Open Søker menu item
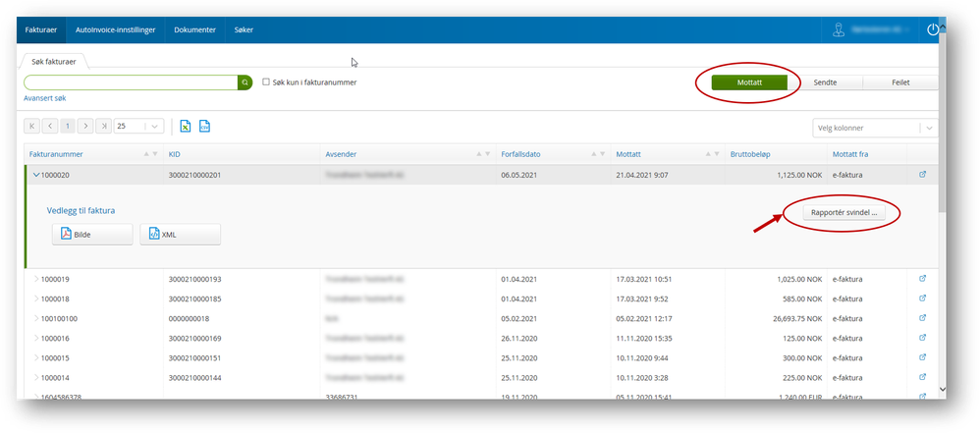The height and width of the screenshot is (433, 980). (x=244, y=30)
